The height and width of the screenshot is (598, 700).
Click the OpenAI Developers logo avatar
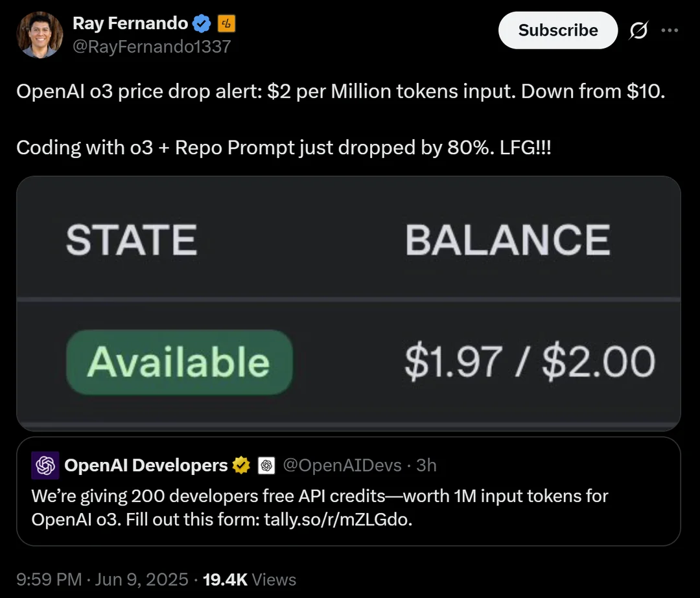click(x=45, y=465)
